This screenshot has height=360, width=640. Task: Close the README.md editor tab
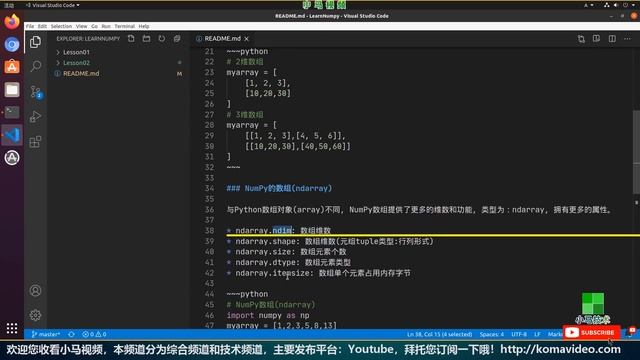(247, 39)
